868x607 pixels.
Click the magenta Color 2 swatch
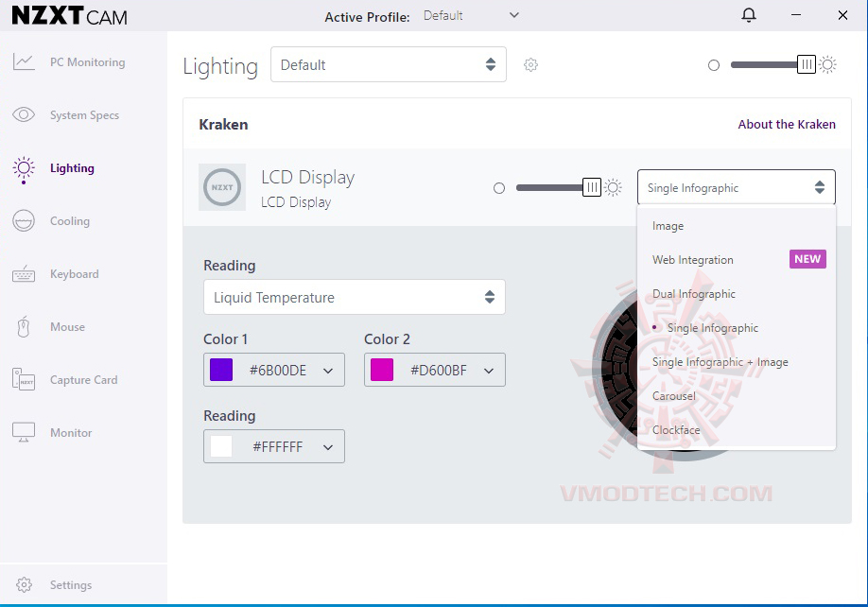382,370
